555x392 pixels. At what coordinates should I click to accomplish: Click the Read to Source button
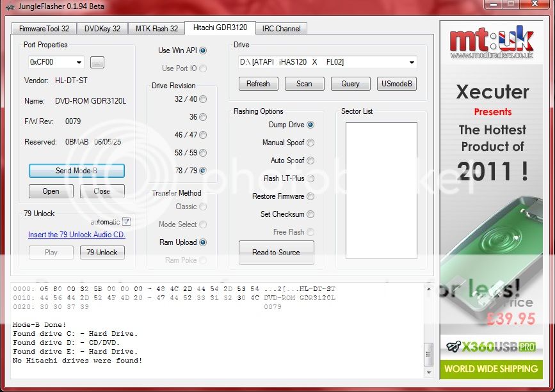276,253
